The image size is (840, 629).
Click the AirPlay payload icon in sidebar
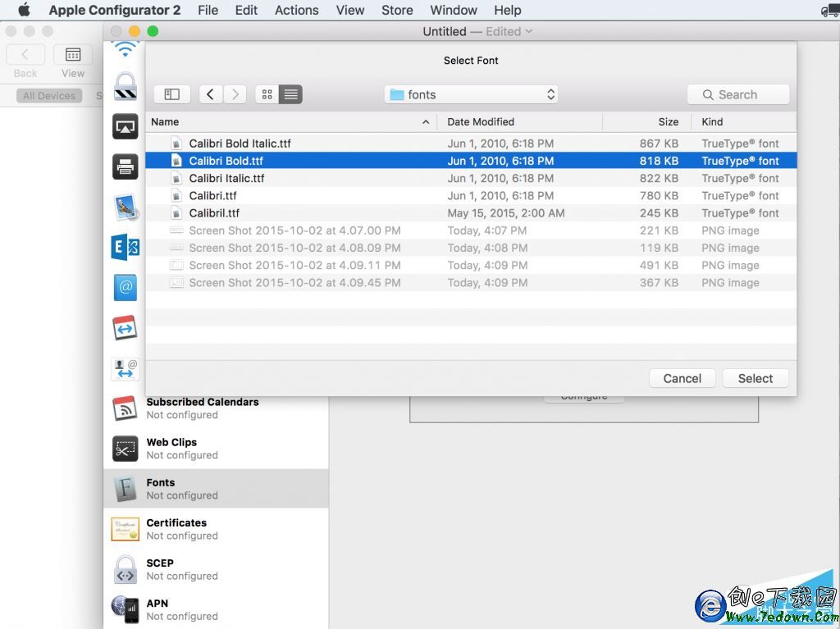[x=126, y=126]
